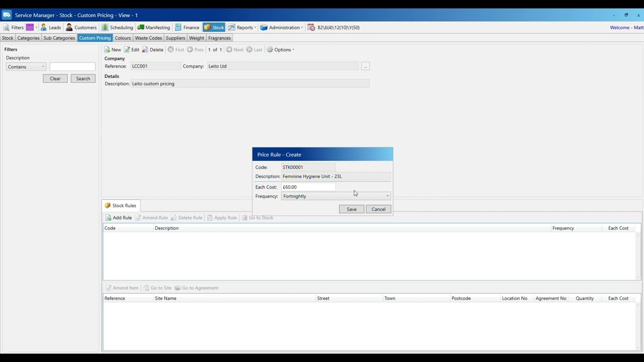This screenshot has height=362, width=644.
Task: Click the Go to Agreement button
Action: point(196,288)
